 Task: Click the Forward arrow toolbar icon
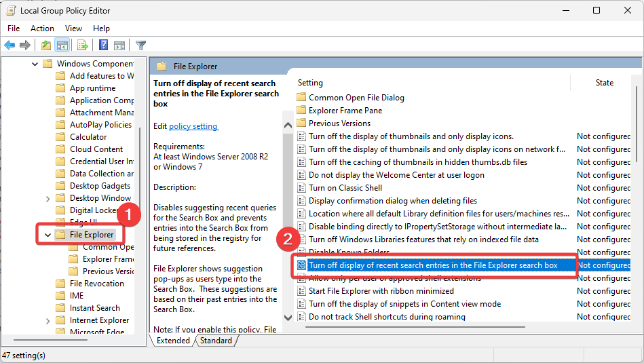click(25, 45)
